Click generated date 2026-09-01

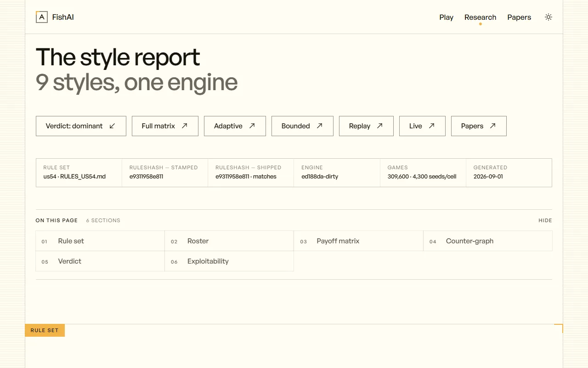pos(488,177)
